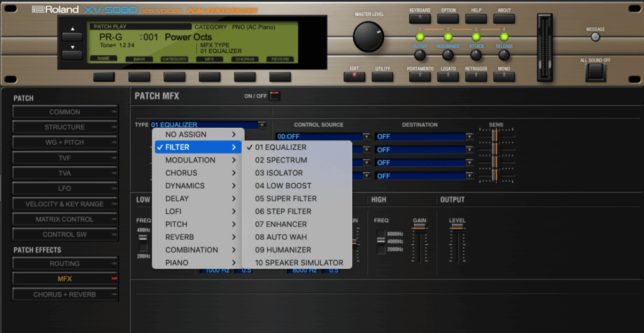Image resolution: width=644 pixels, height=333 pixels.
Task: Toggle MONO button
Action: 504,77
